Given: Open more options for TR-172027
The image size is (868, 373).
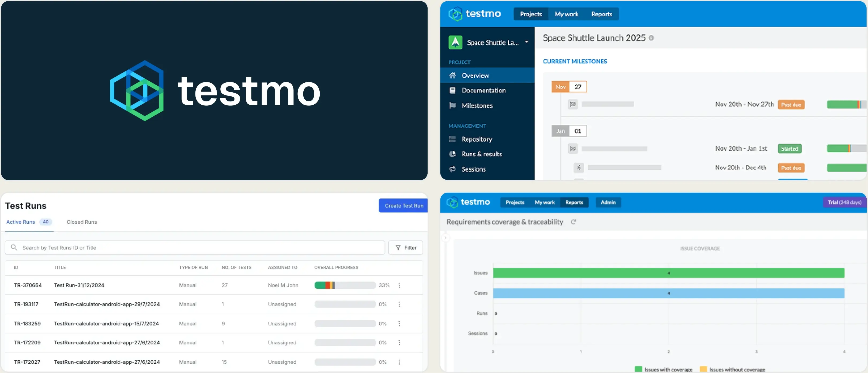Looking at the screenshot, I should (399, 362).
